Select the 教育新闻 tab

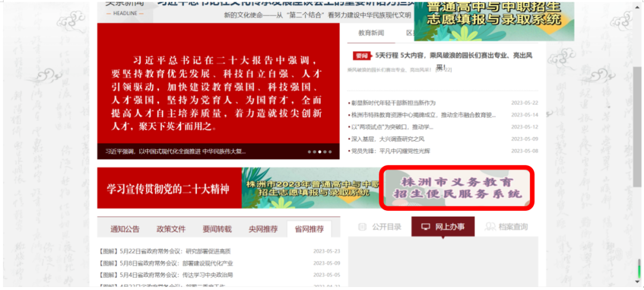point(371,33)
